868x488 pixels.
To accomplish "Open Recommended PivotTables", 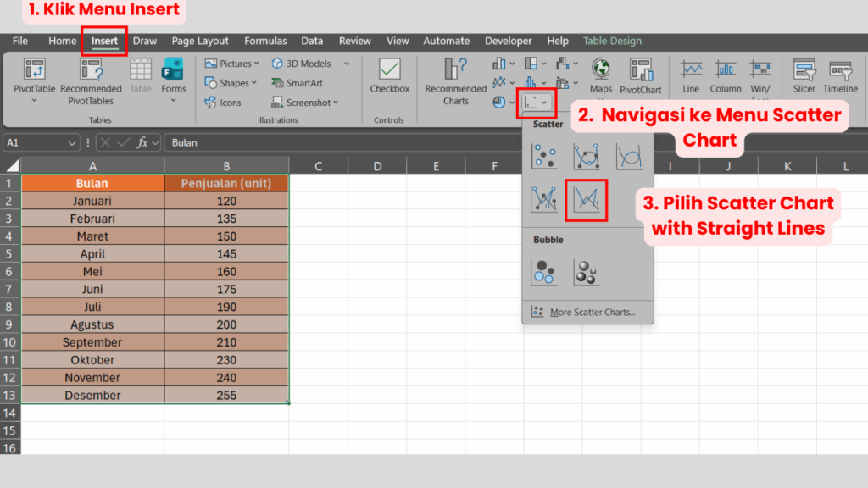I will click(91, 72).
